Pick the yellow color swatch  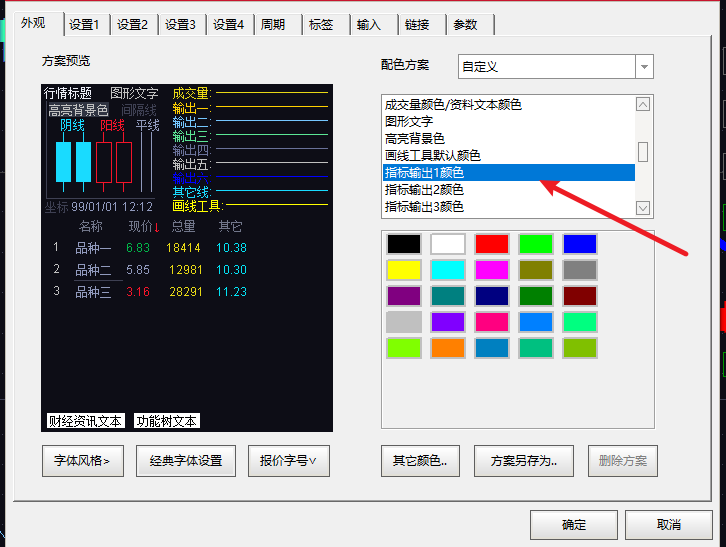[404, 270]
